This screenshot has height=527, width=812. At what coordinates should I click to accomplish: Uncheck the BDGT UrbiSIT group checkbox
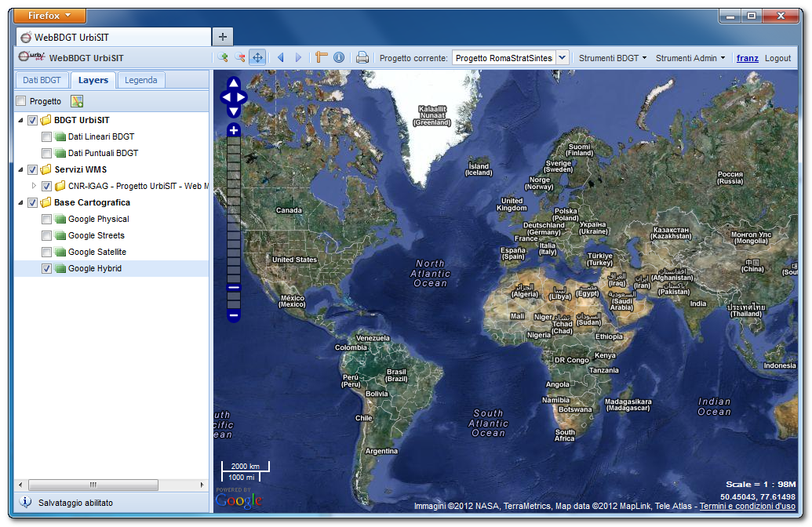point(33,121)
